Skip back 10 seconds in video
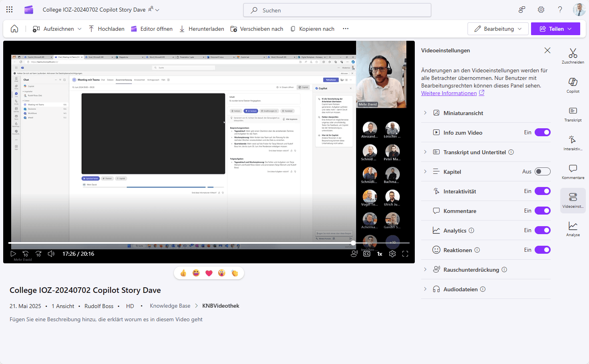The image size is (589, 364). click(26, 254)
